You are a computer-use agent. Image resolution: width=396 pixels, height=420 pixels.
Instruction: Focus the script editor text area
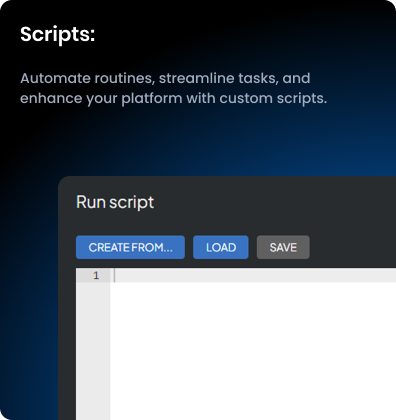click(253, 344)
